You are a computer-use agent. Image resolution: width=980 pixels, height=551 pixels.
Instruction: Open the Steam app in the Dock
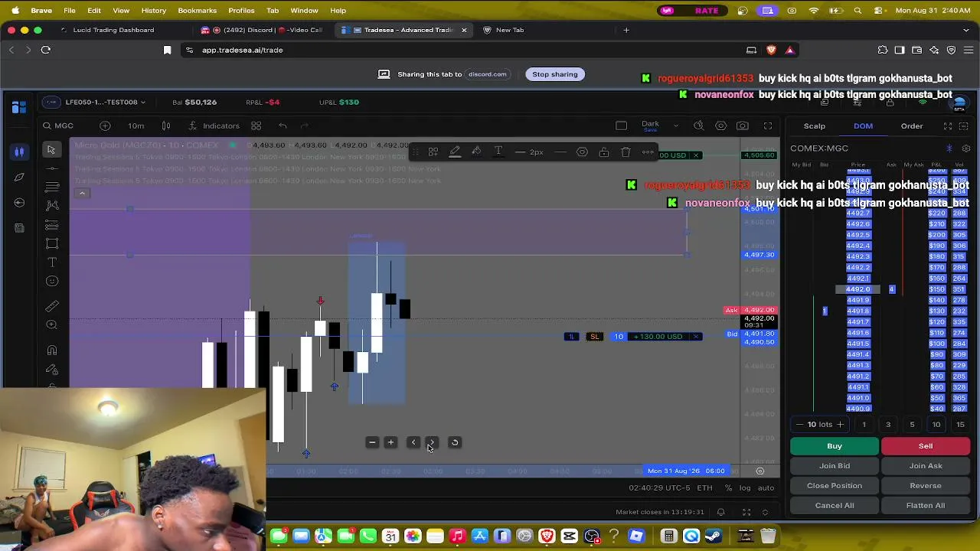pos(714,536)
